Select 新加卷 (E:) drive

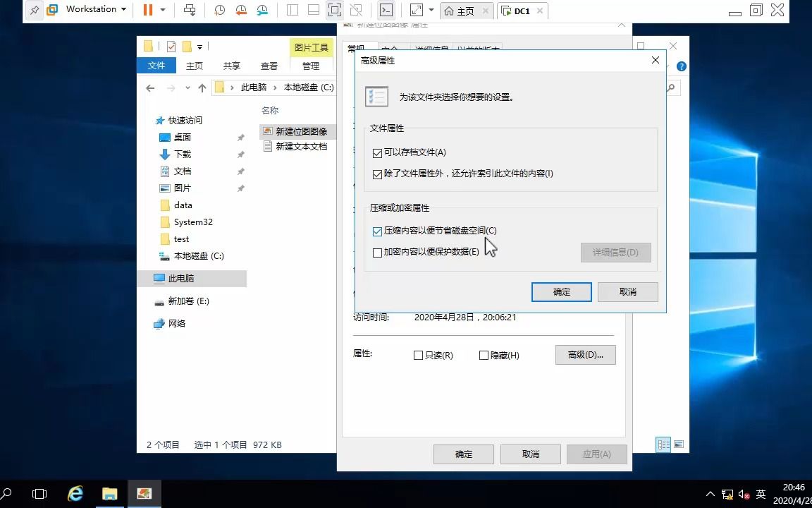pyautogui.click(x=188, y=301)
